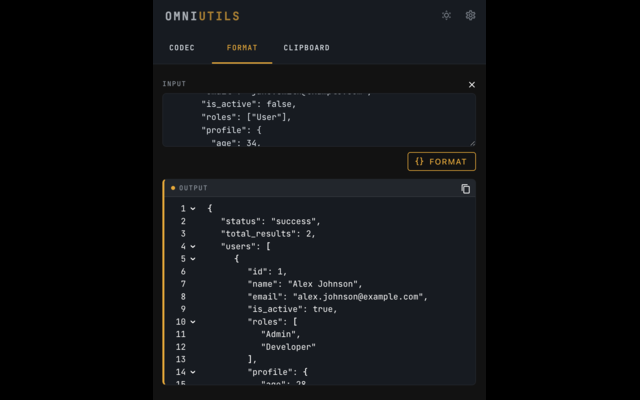Viewport: 640px width, 400px height.
Task: Click the alex.johnson@example.com email line
Action: tap(338, 297)
